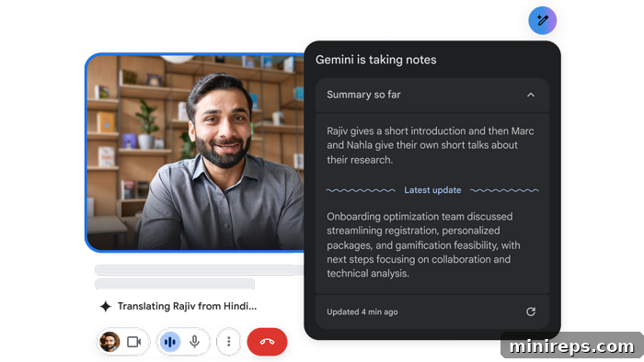The width and height of the screenshot is (644, 362).
Task: Click Gemini is taking notes heading
Action: point(375,60)
